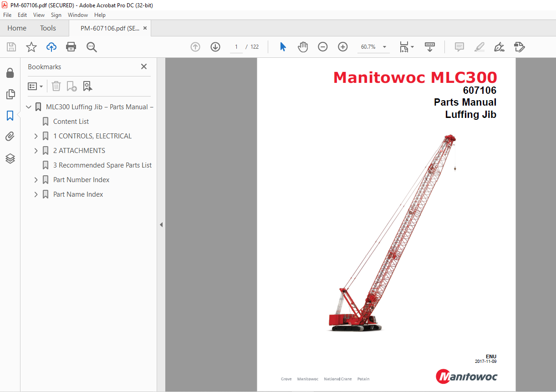
Task: Collapse the navigation pane side arrow
Action: (x=161, y=224)
